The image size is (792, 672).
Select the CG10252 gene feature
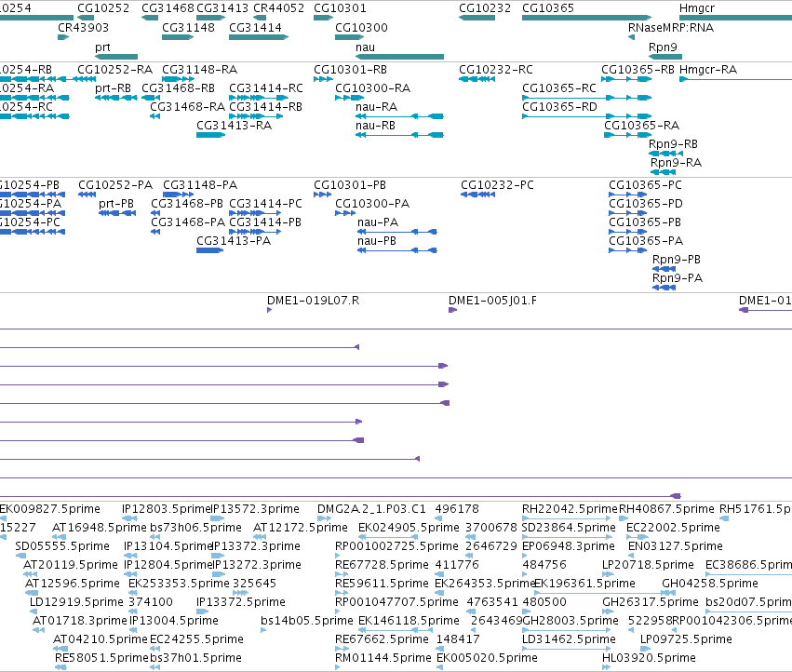click(x=86, y=18)
